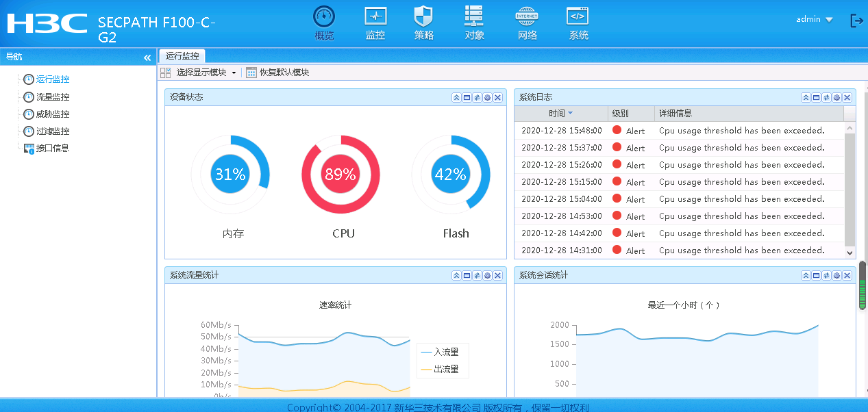Collapse the 导航 navigation sidebar
The width and height of the screenshot is (868, 412).
tap(147, 57)
